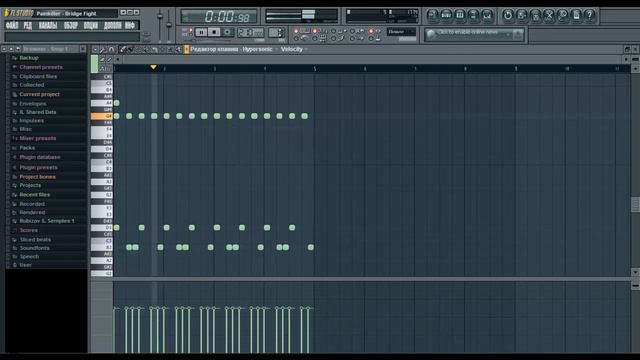Toggle the right-side red LED in options row
The height and width of the screenshot is (360, 640).
pos(371,31)
